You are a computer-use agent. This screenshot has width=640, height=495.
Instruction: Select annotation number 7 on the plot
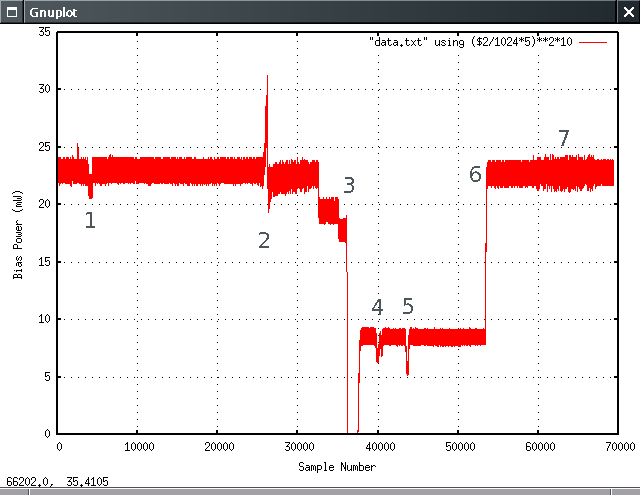(564, 139)
